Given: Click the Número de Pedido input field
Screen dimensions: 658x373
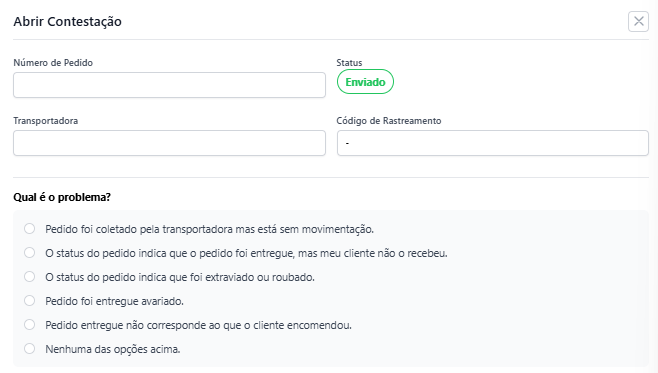Looking at the screenshot, I should [x=169, y=85].
